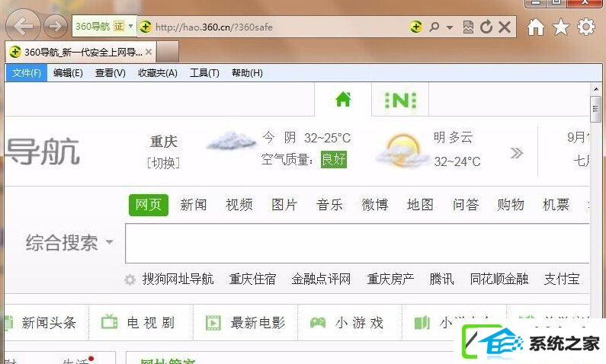
Task: Open the address bar dropdown arrow
Action: pos(450,27)
